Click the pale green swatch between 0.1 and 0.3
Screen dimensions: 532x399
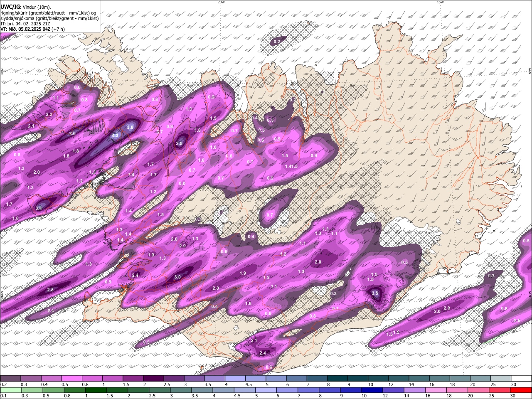click(11, 390)
